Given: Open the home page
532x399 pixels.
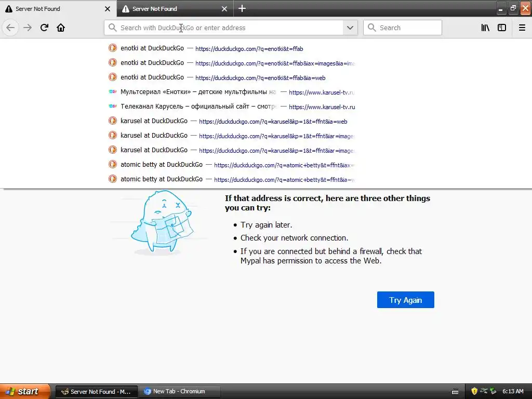Looking at the screenshot, I should click(61, 28).
